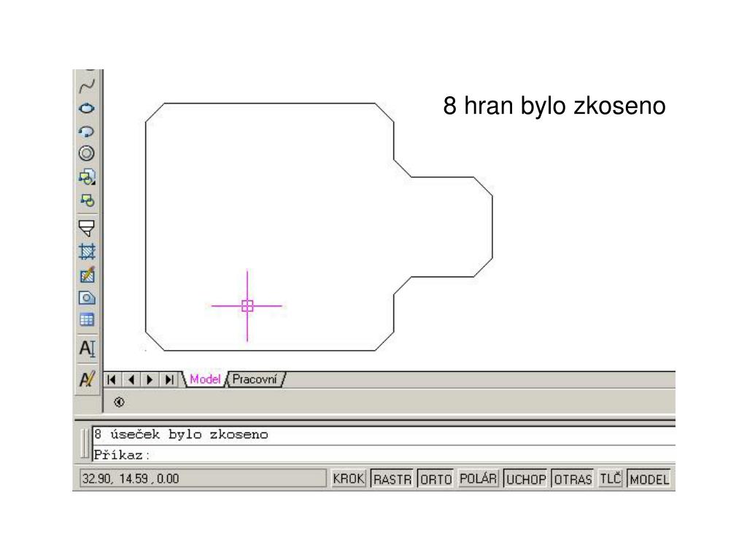This screenshot has height=560, width=747.
Task: Toggle TLČ lineweight display
Action: 611,478
